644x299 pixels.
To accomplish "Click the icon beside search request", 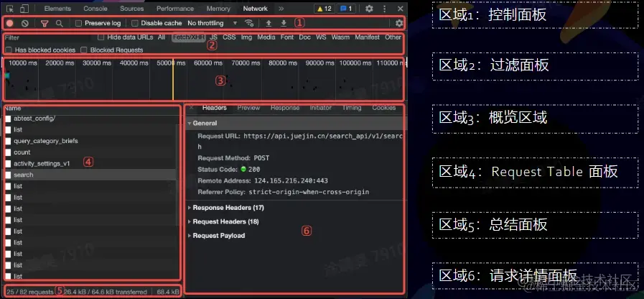I will (x=8, y=175).
